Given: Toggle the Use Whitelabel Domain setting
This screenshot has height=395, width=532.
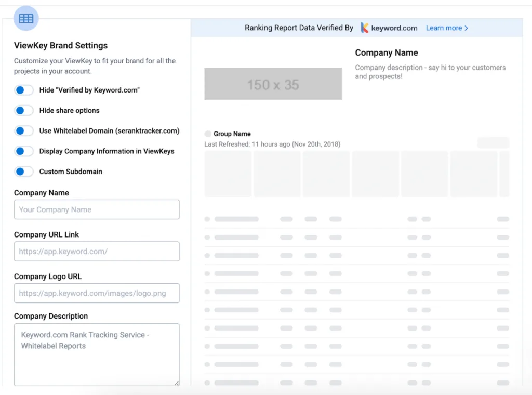Looking at the screenshot, I should point(24,131).
